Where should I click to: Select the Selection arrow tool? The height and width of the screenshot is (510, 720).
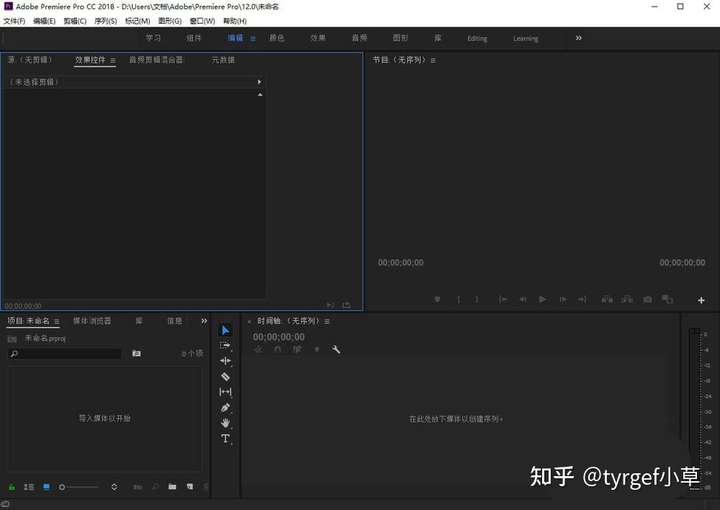click(225, 330)
